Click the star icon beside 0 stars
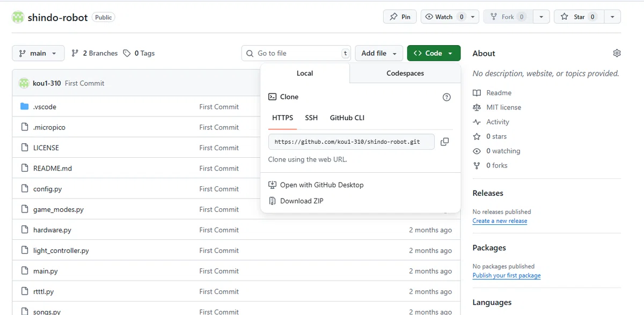Image resolution: width=644 pixels, height=315 pixels. point(477,136)
